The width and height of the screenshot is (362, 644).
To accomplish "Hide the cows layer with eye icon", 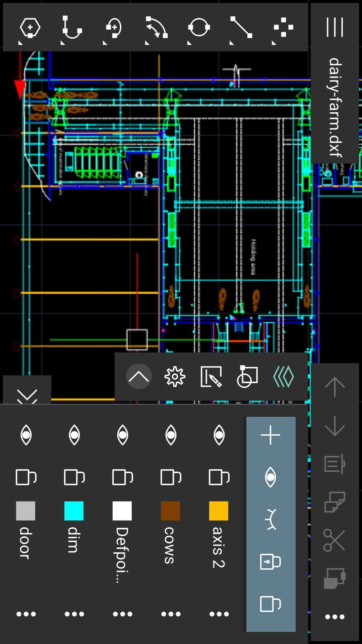I will (171, 435).
